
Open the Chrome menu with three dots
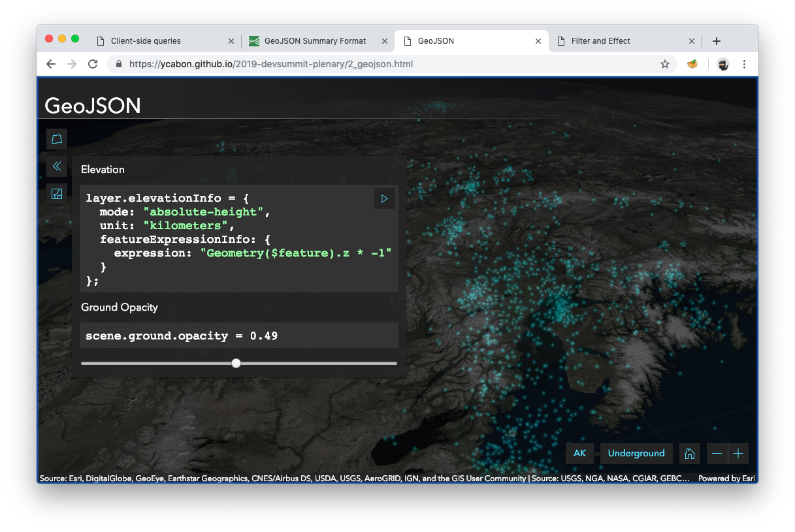[744, 64]
